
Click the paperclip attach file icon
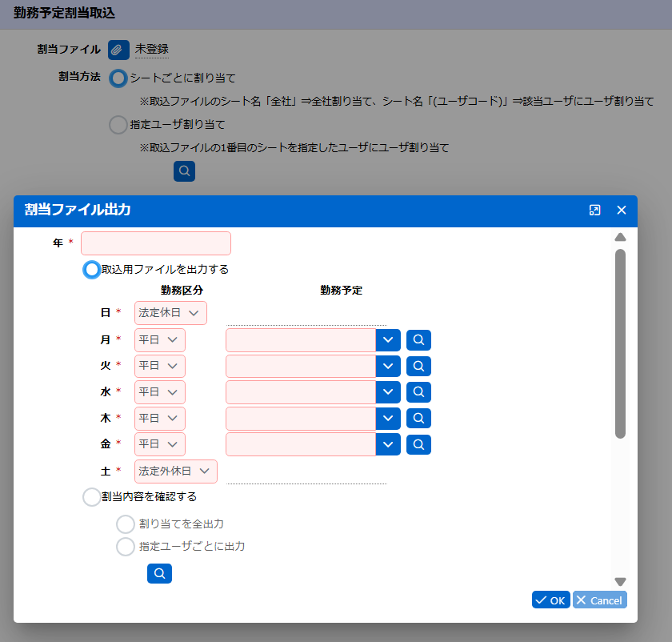pyautogui.click(x=118, y=50)
